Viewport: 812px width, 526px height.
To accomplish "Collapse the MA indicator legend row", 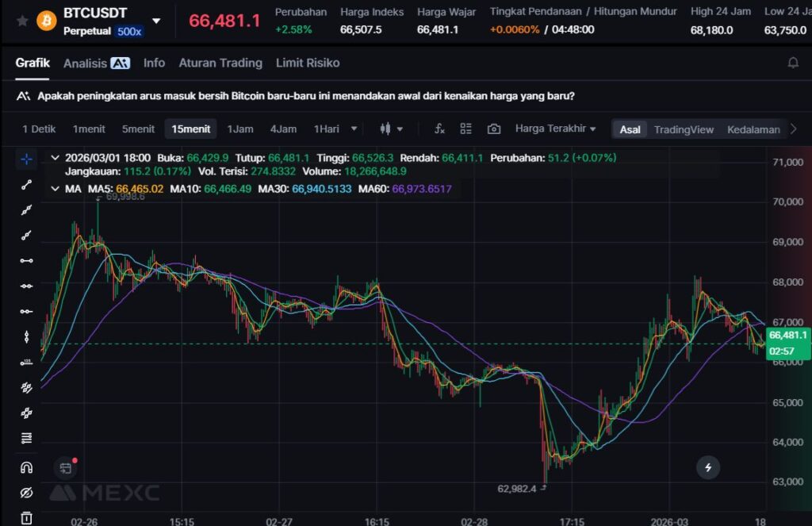I will tap(55, 189).
